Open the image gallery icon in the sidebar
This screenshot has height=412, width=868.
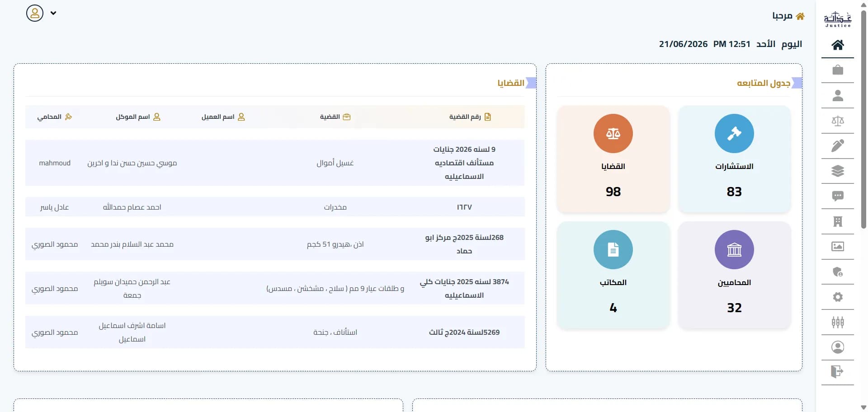[838, 246]
